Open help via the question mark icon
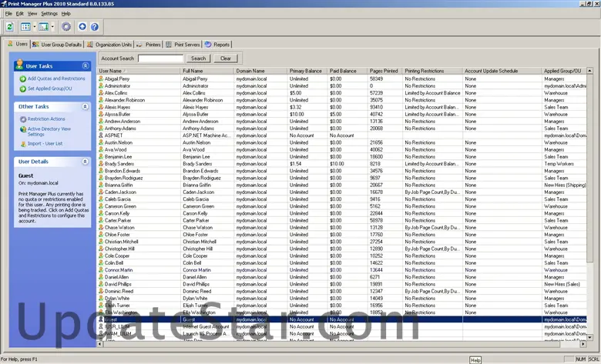The height and width of the screenshot is (364, 601). pyautogui.click(x=96, y=27)
